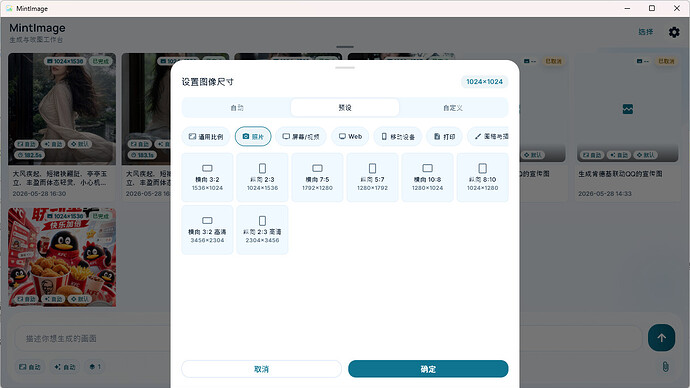Viewport: 690px width, 388px height.
Task: Confirm with the 确定 button
Action: [428, 369]
